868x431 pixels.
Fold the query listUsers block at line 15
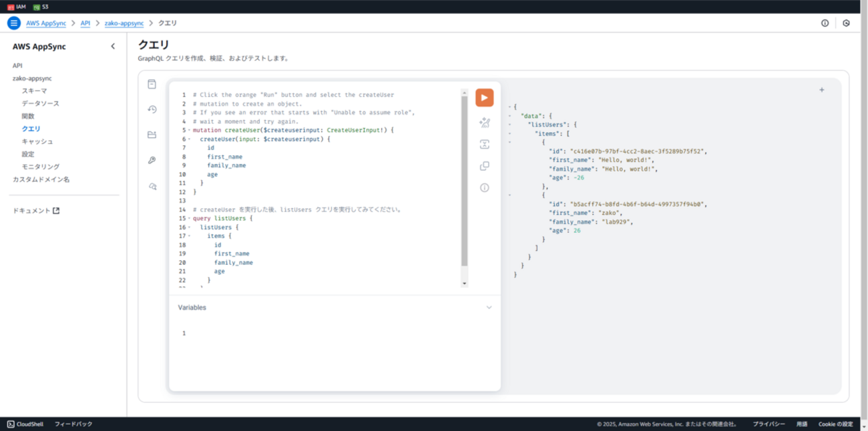pyautogui.click(x=190, y=219)
